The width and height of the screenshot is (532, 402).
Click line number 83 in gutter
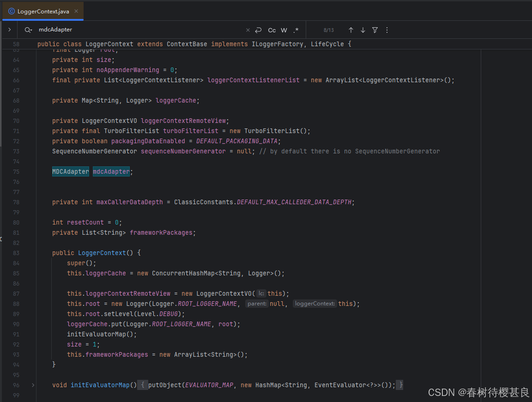click(16, 253)
